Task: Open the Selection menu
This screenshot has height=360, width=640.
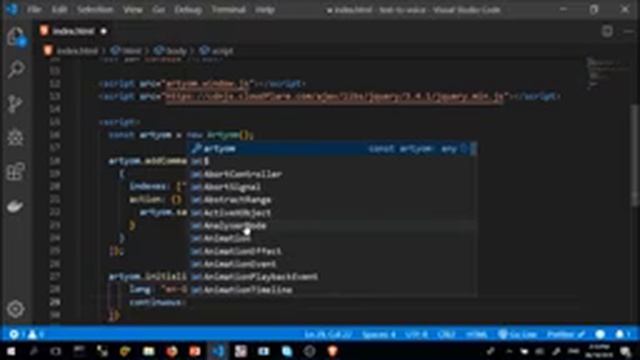Action: click(x=95, y=9)
